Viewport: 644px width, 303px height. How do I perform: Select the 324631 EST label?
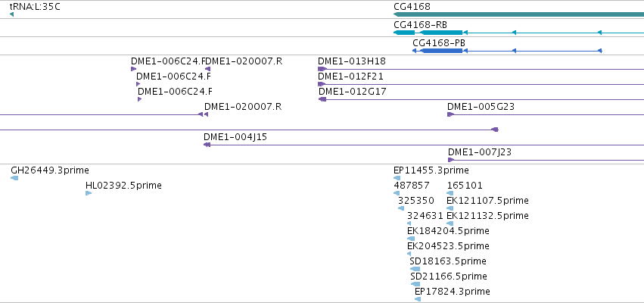(425, 216)
